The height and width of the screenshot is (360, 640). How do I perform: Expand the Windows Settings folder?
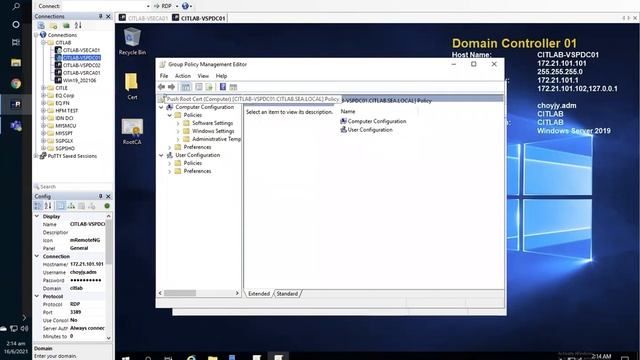coord(178,131)
